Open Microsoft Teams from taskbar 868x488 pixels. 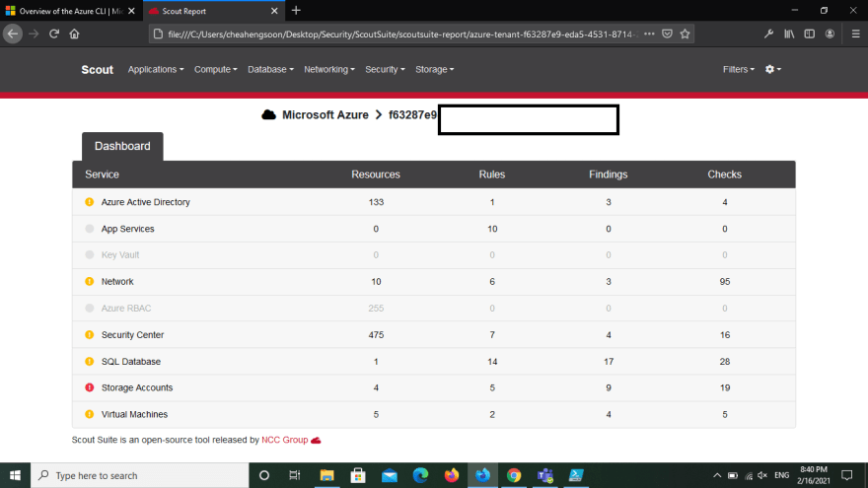tap(545, 475)
